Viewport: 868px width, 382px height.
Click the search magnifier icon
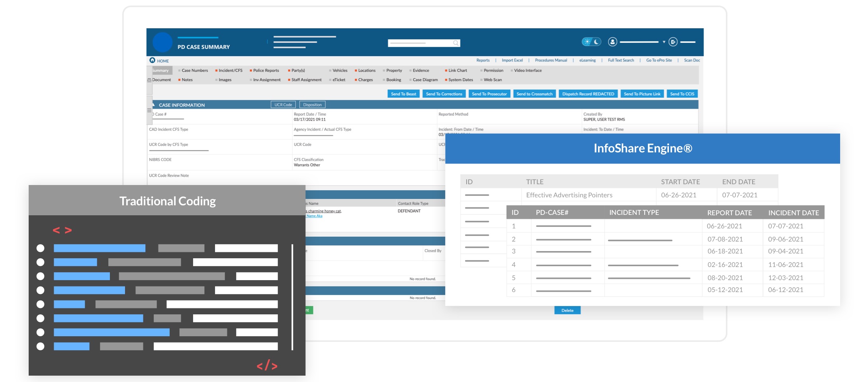coord(456,43)
